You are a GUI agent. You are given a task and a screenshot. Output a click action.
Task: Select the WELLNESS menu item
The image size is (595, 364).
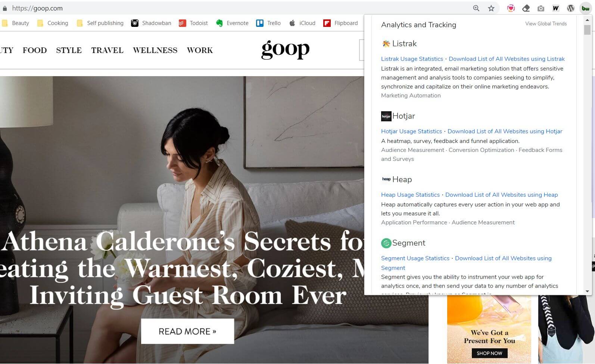pos(155,50)
